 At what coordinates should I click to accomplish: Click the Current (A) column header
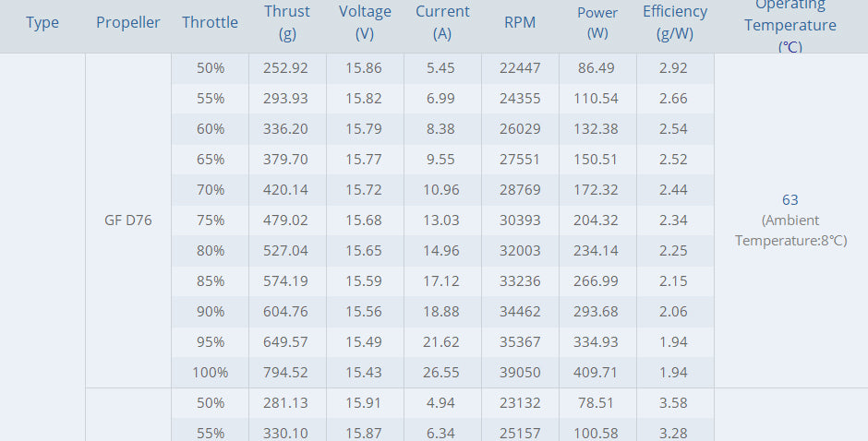pos(441,23)
